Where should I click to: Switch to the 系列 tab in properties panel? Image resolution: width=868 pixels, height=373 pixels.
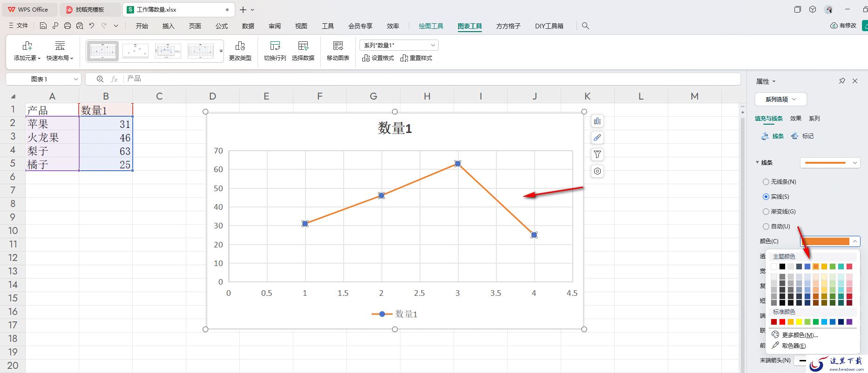814,119
